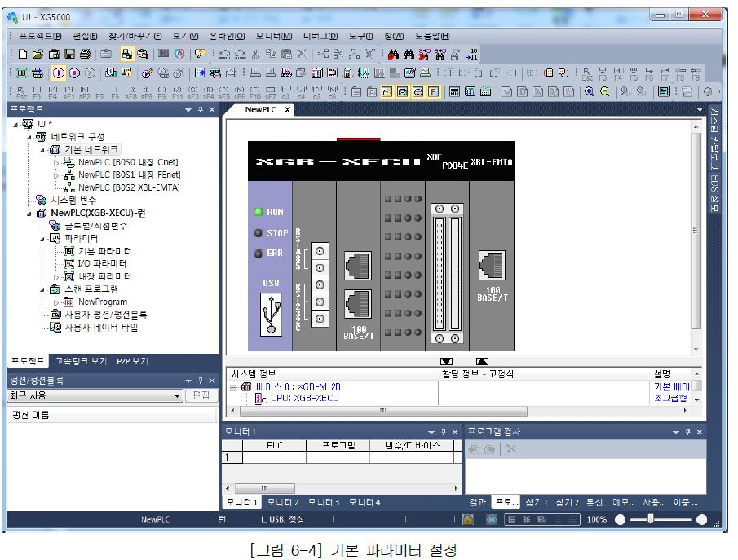Save the project with the floppy disk icon
The width and height of the screenshot is (738, 560).
point(69,54)
